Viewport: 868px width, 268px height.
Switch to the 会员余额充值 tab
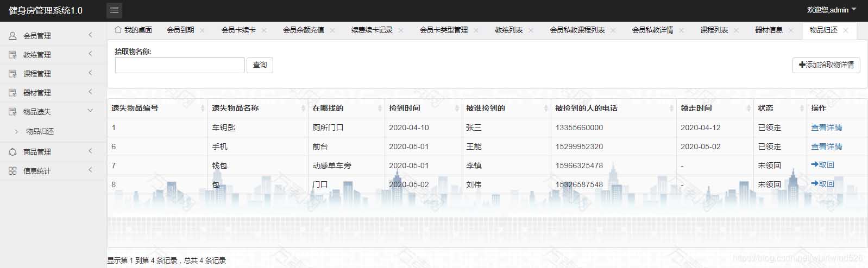[x=303, y=30]
